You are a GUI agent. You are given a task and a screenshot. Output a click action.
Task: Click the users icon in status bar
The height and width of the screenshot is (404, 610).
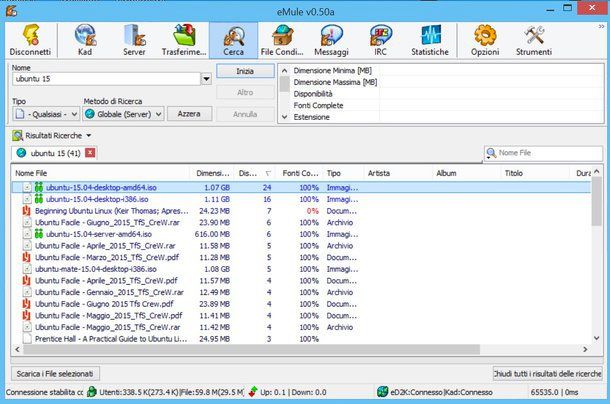click(92, 392)
